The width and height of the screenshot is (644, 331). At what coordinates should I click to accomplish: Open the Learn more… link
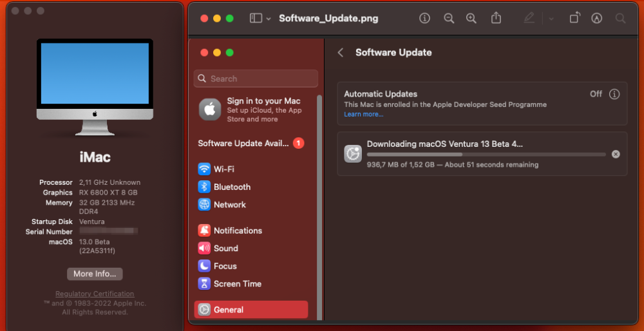point(363,114)
